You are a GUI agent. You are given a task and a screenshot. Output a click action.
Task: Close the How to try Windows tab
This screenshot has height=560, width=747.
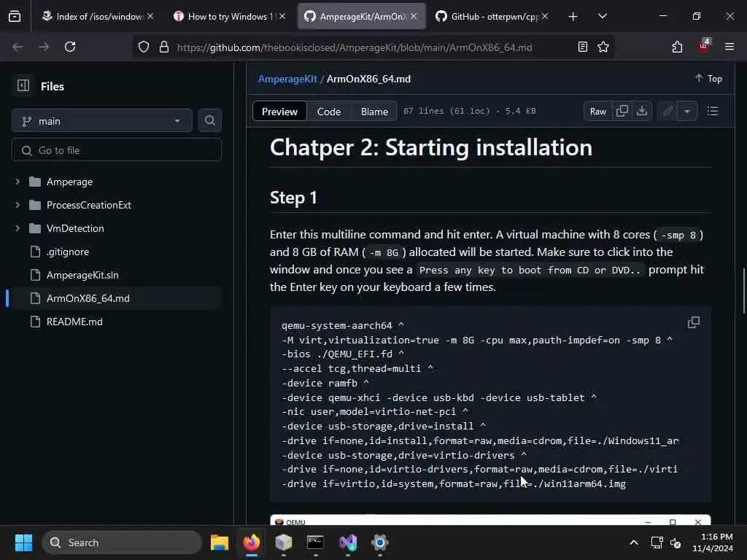coord(282,16)
